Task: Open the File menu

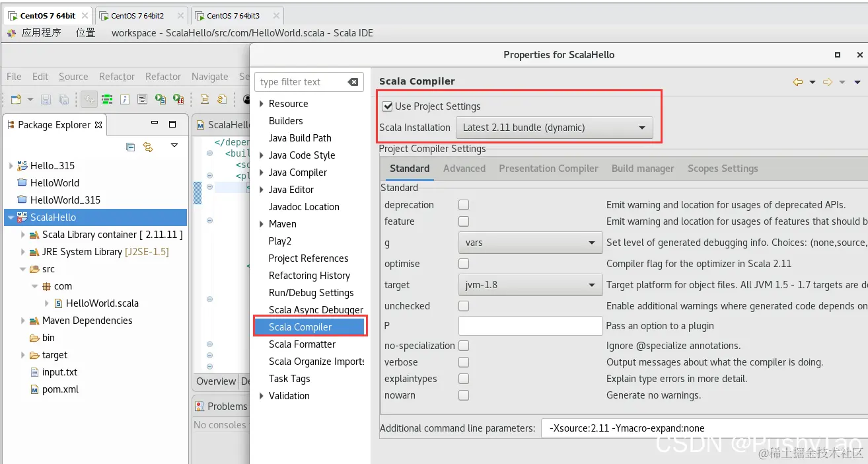Action: [14, 77]
